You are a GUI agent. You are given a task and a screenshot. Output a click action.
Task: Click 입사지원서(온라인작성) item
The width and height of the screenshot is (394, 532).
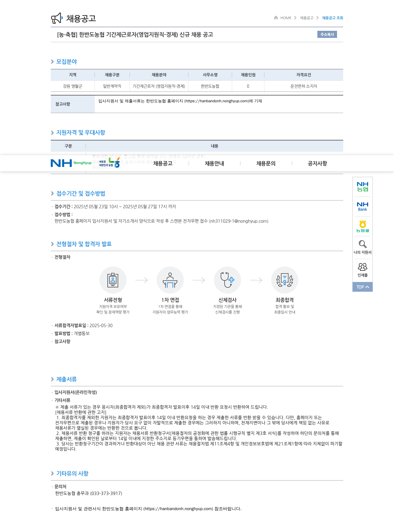pos(76,392)
